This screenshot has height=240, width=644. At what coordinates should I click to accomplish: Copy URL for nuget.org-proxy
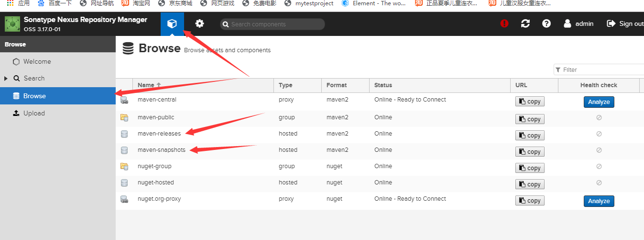point(530,201)
